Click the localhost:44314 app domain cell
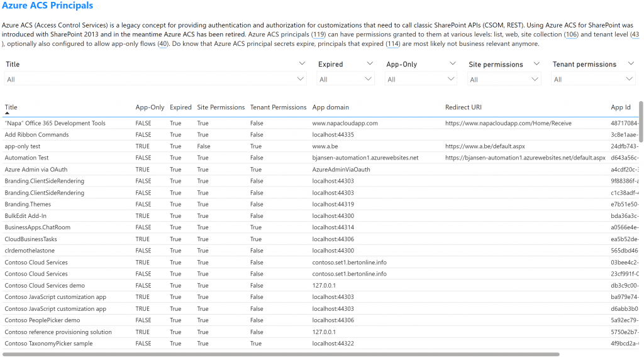The width and height of the screenshot is (644, 358). coord(333,227)
